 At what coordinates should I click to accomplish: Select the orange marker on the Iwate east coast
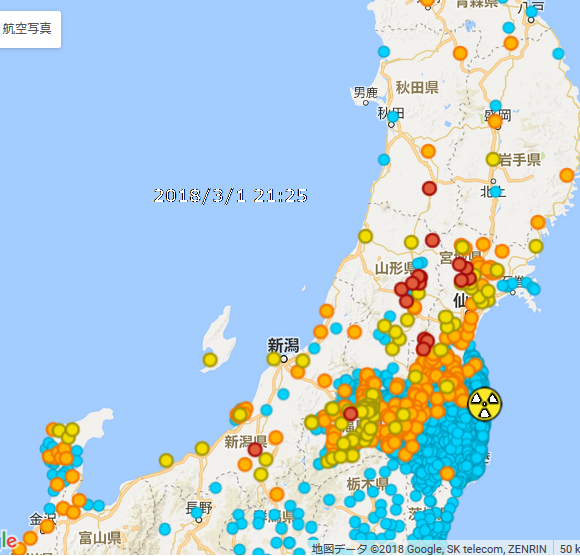click(x=567, y=175)
